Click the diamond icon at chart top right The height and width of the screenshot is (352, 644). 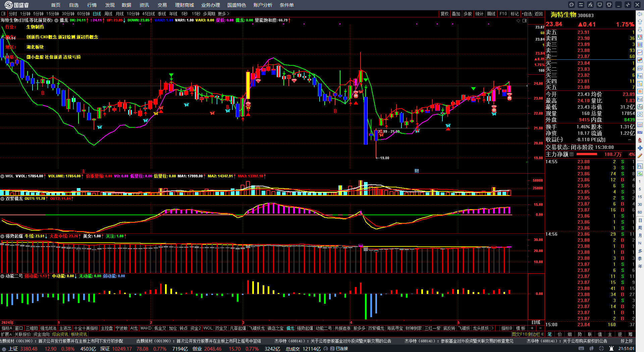tap(518, 20)
